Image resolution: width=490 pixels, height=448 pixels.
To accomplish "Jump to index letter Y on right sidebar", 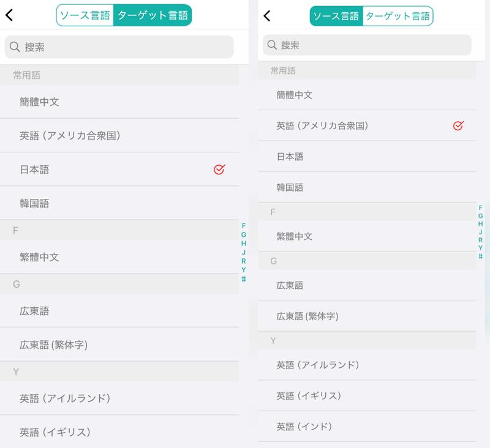I will (x=480, y=248).
